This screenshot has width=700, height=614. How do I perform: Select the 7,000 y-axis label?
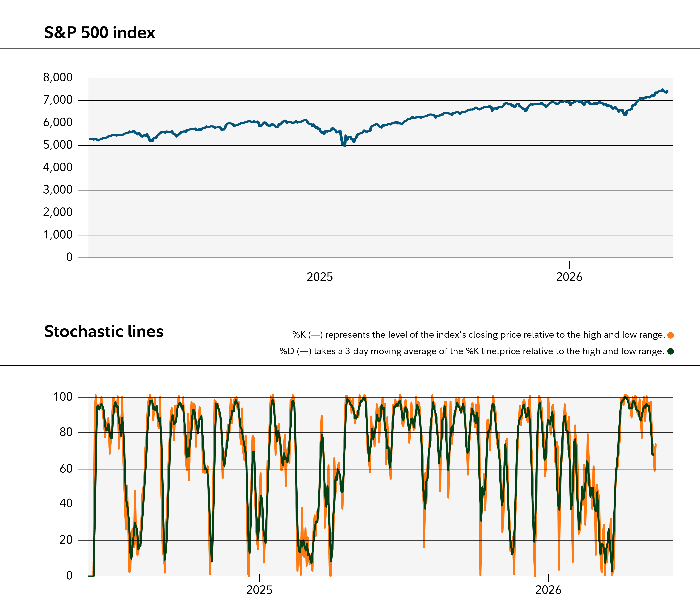pyautogui.click(x=58, y=100)
